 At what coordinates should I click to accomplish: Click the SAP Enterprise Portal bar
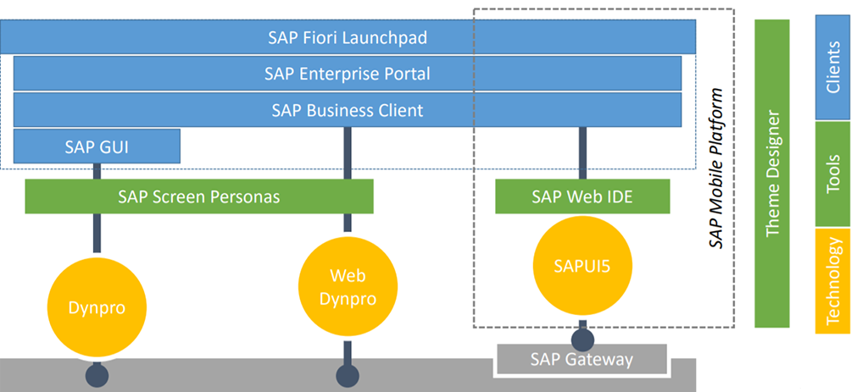[348, 74]
